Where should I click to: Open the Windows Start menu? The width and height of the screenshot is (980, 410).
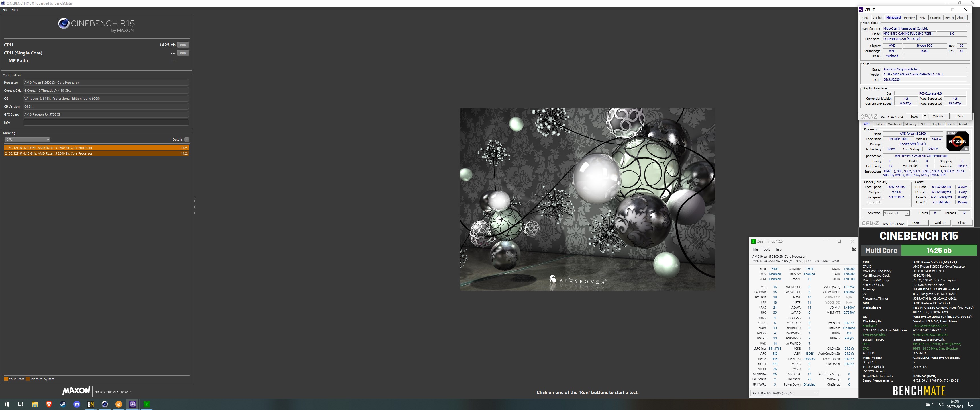tap(7, 404)
